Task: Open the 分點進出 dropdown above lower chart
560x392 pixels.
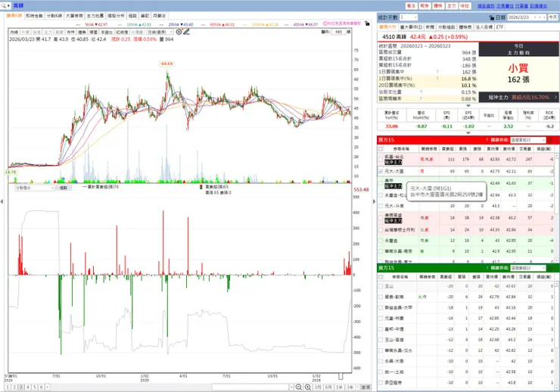Action: click(34, 188)
